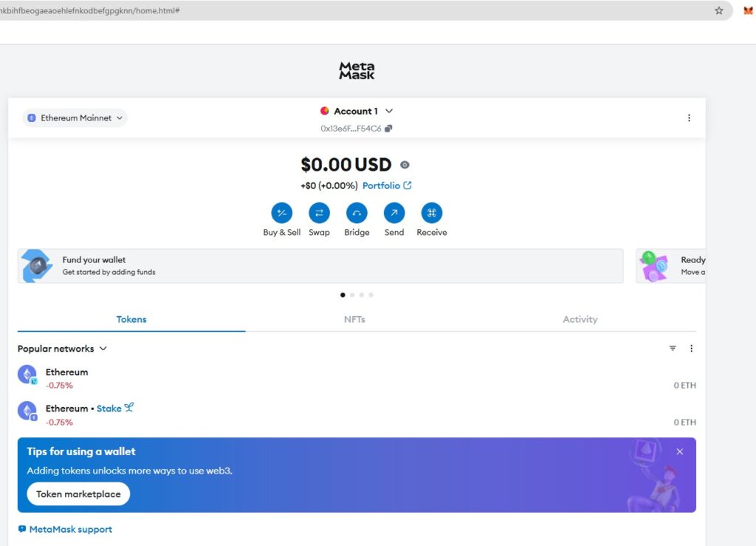Open the account options three-dot menu
This screenshot has height=546, width=756.
point(689,117)
